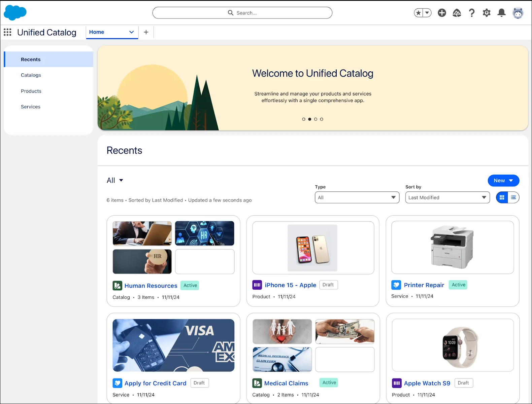This screenshot has width=532, height=404.
Task: Open the Setup gear icon
Action: pyautogui.click(x=487, y=13)
